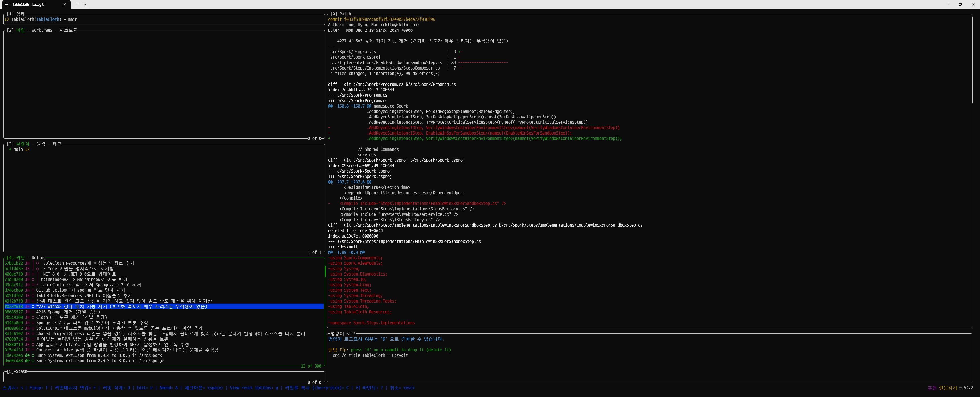
Task: Click the 스쿼시: s keybinding
Action: coord(13,388)
